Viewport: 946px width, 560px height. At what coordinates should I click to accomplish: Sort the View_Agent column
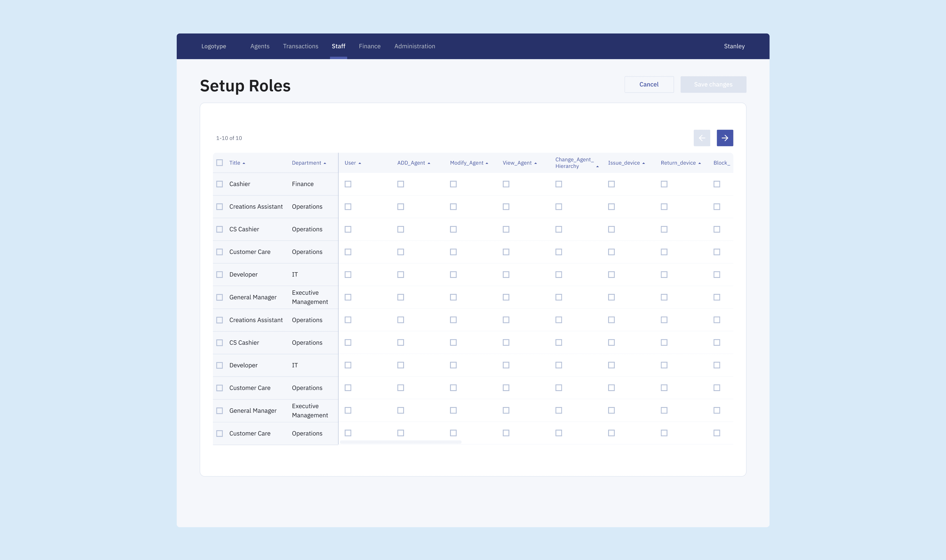pos(535,163)
